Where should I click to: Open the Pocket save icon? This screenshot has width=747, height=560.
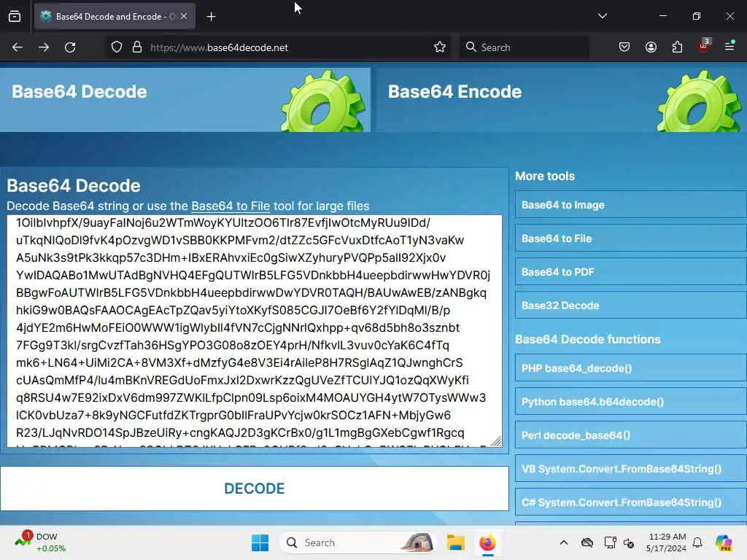[624, 47]
